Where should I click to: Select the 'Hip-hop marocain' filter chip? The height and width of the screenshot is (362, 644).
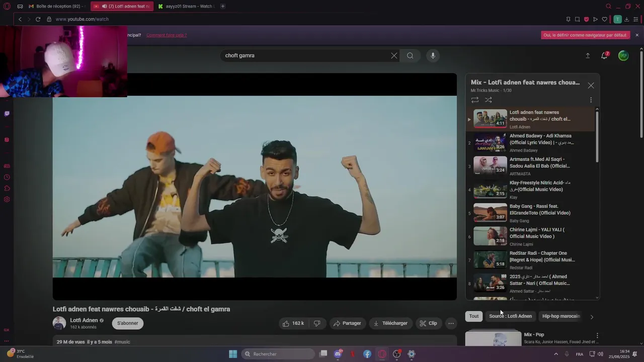[x=561, y=316]
